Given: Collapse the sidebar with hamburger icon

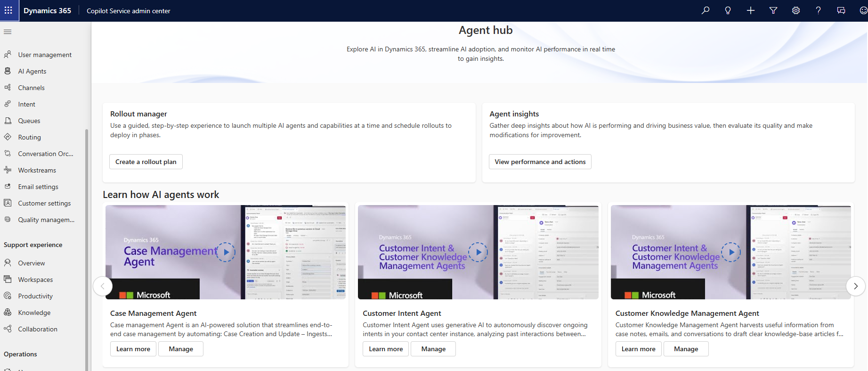Looking at the screenshot, I should coord(8,32).
